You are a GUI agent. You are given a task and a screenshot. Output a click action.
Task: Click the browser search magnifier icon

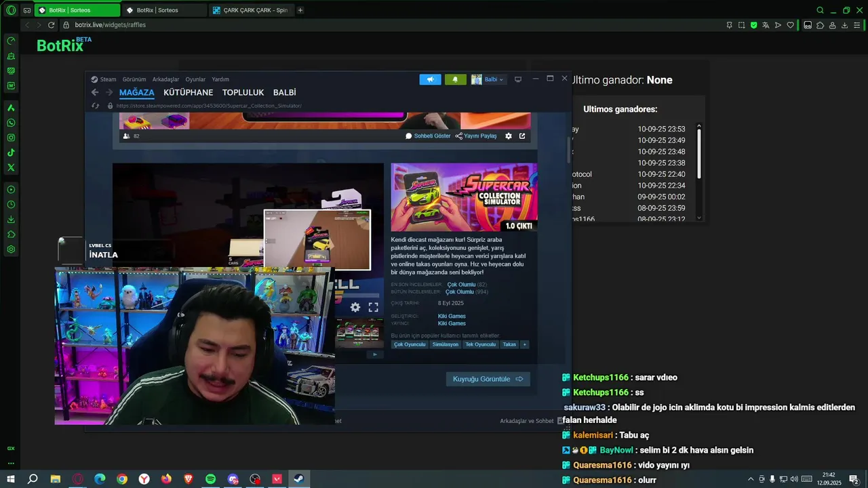(820, 10)
